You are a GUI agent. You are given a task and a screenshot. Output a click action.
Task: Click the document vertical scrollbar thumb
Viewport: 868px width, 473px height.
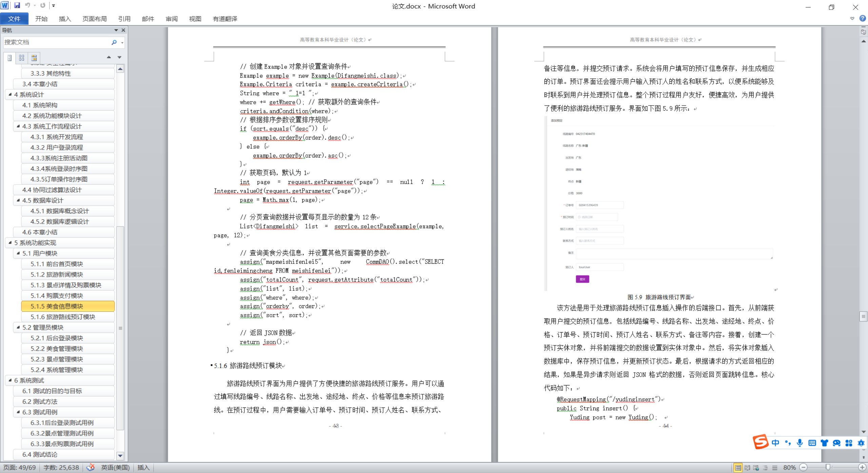pos(864,316)
